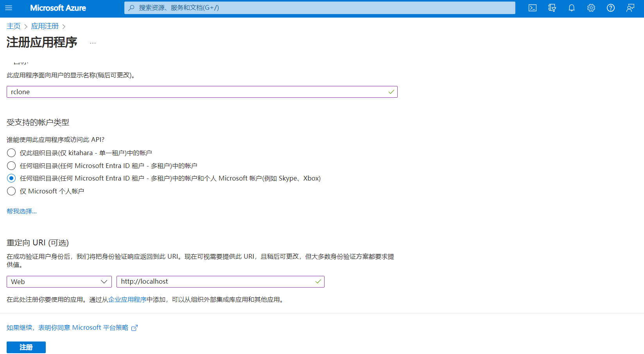Select personal Microsoft accounts only option
This screenshot has height=354, width=644.
coord(11,191)
